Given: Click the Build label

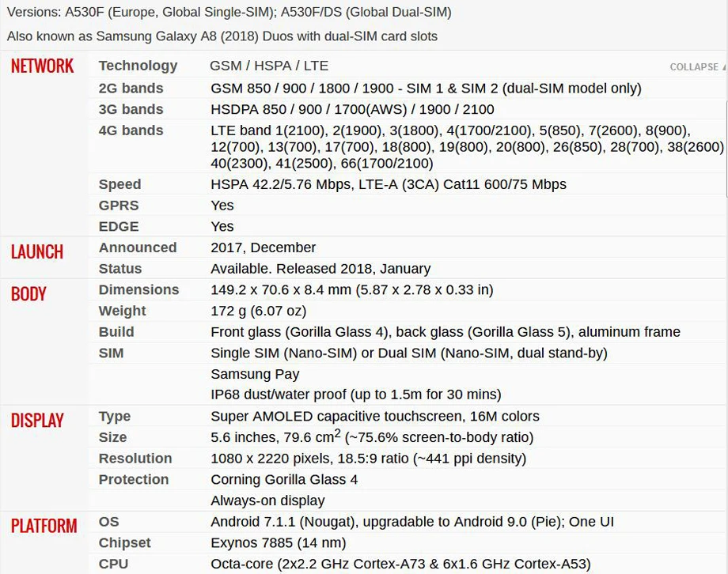Looking at the screenshot, I should (x=116, y=332).
